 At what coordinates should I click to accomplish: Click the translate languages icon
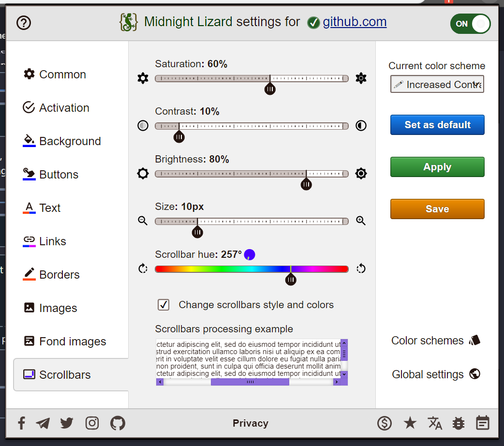click(434, 423)
